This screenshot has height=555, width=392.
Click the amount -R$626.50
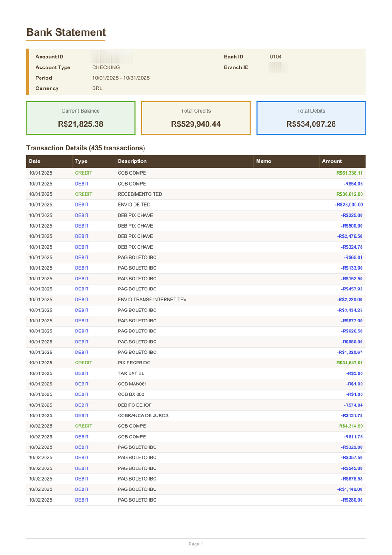click(x=352, y=331)
